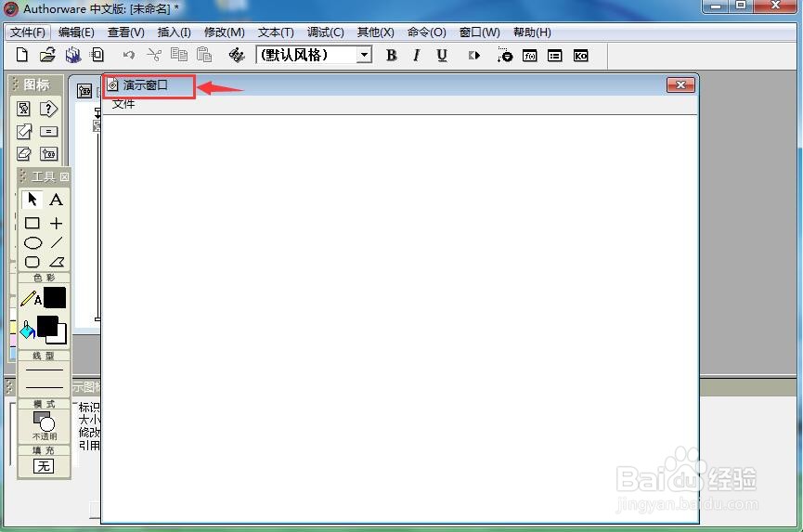803x532 pixels.
Task: Click the Paste toolbar icon
Action: tap(204, 54)
